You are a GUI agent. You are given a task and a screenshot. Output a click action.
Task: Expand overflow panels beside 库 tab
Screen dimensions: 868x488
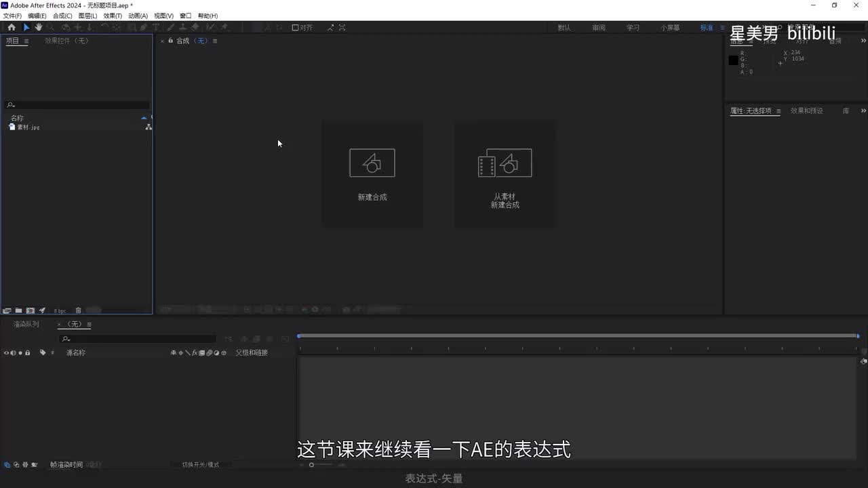pyautogui.click(x=863, y=110)
